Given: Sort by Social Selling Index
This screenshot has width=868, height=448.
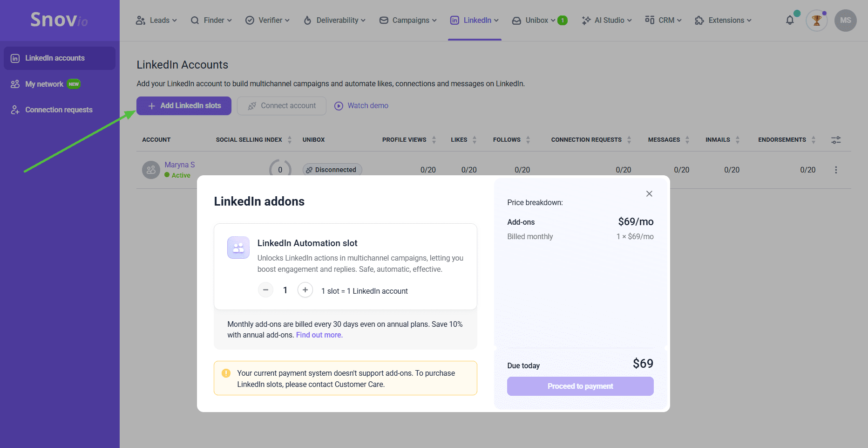Looking at the screenshot, I should click(x=290, y=140).
